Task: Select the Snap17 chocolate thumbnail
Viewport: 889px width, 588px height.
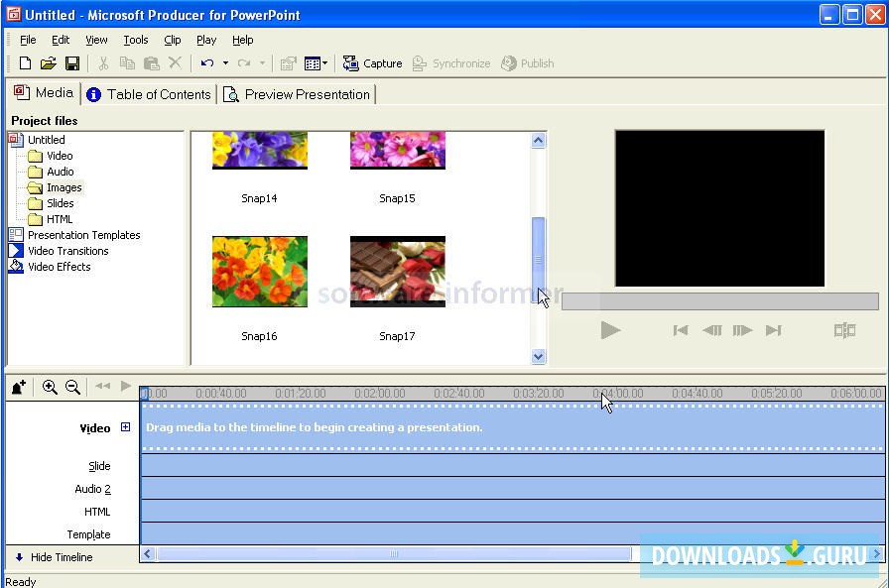Action: click(397, 270)
